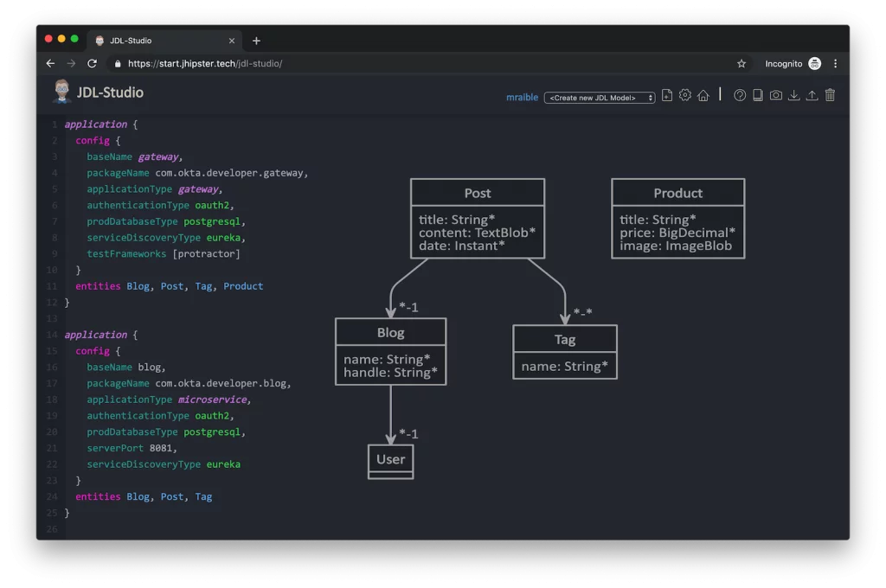Click the JDL-Studio title text
886x588 pixels.
click(110, 93)
